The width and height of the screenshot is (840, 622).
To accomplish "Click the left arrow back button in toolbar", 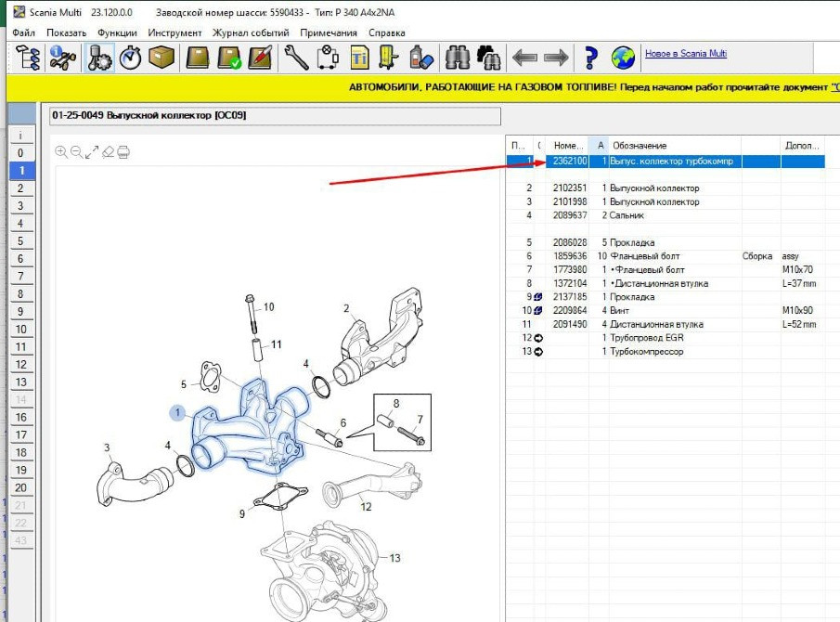I will tap(525, 58).
